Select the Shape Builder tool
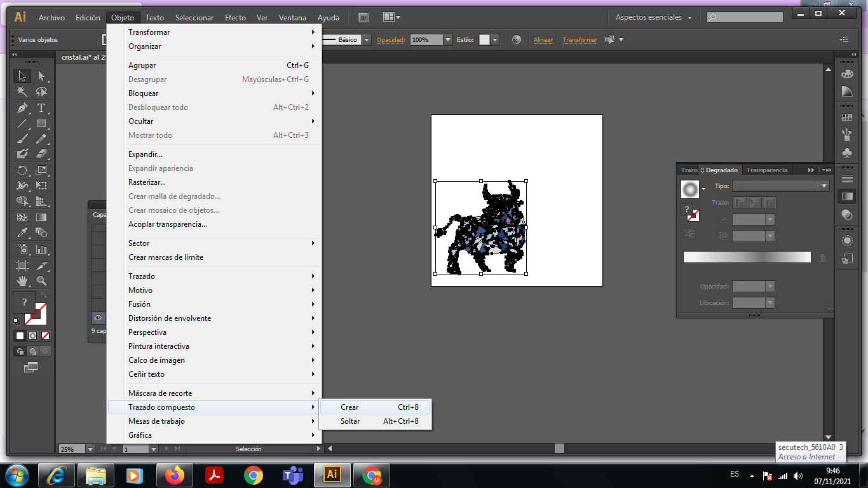Viewport: 868px width, 488px height. (x=22, y=201)
